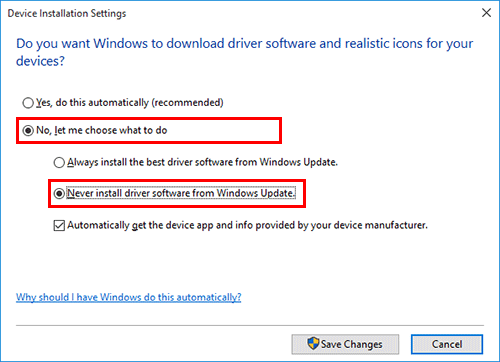
Task: Click the "Yes, do this automatically (recommended)" label
Action: (130, 102)
